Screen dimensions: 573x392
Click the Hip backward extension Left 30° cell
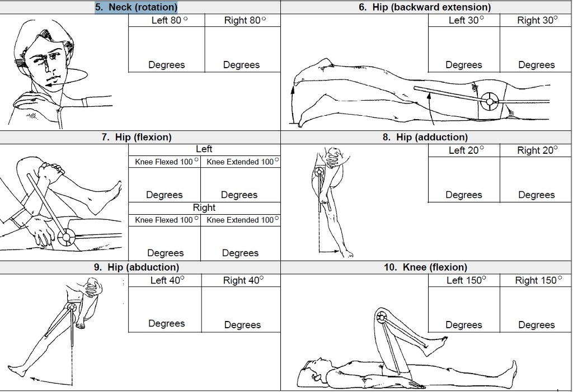(x=464, y=49)
